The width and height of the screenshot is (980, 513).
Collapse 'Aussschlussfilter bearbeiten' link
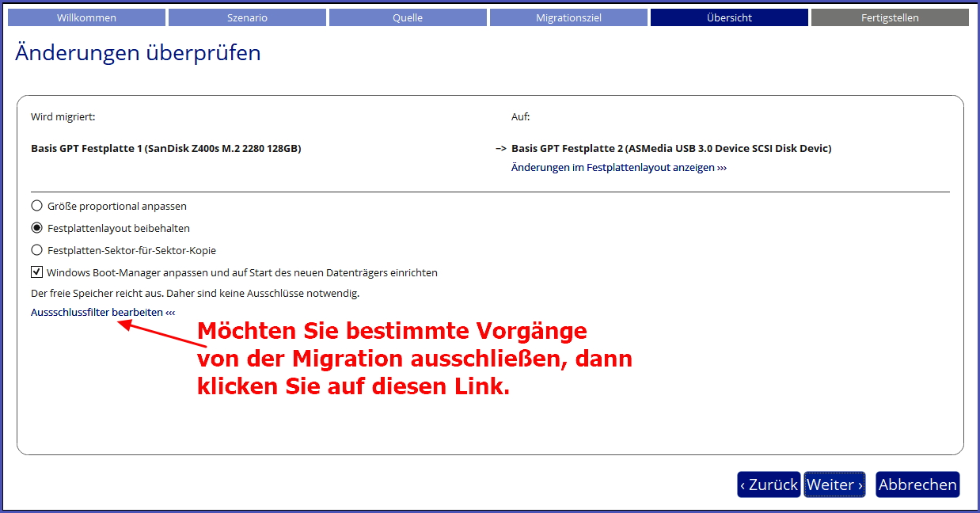point(102,313)
